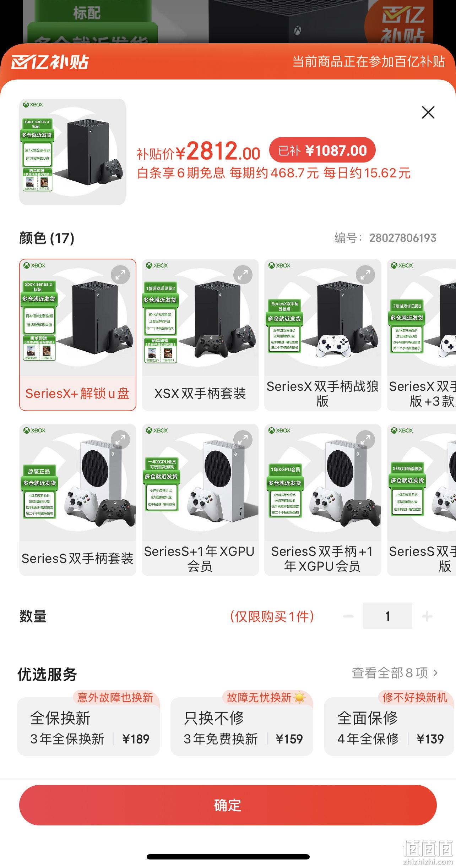Enlarge the SeriesS双手柄+1年XGPU会员 image via expand icon

point(365,440)
